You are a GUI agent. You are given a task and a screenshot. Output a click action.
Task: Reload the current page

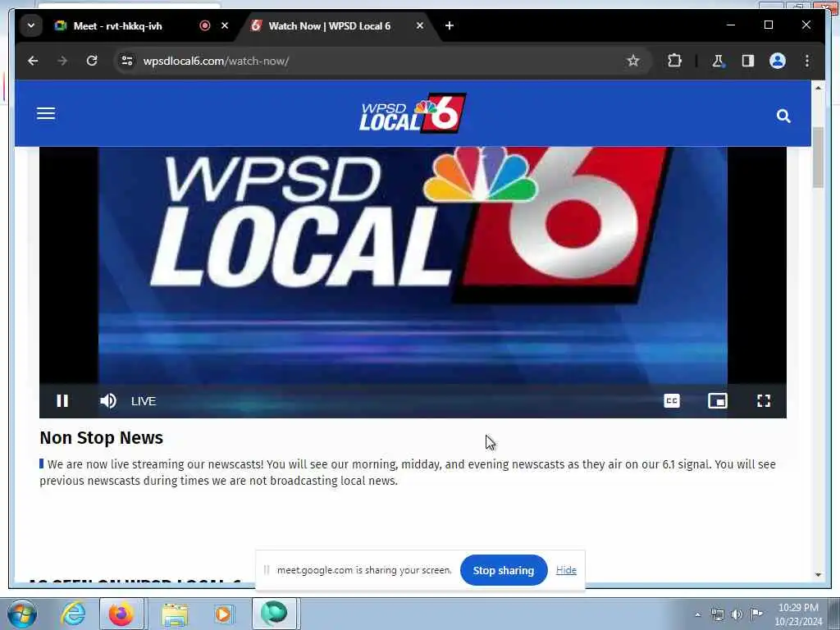click(92, 61)
